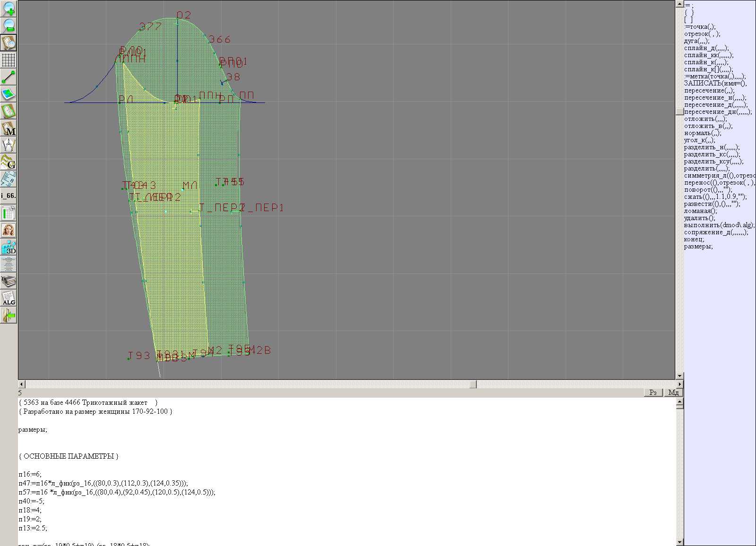Image resolution: width=756 pixels, height=546 pixels.
Task: Click the pattern icon with letter M
Action: click(9, 128)
